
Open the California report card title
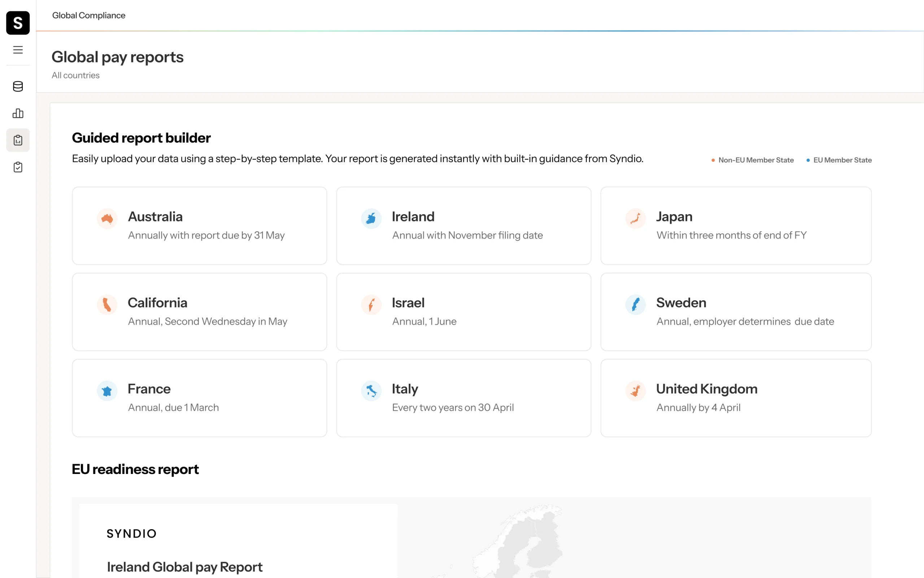point(158,303)
